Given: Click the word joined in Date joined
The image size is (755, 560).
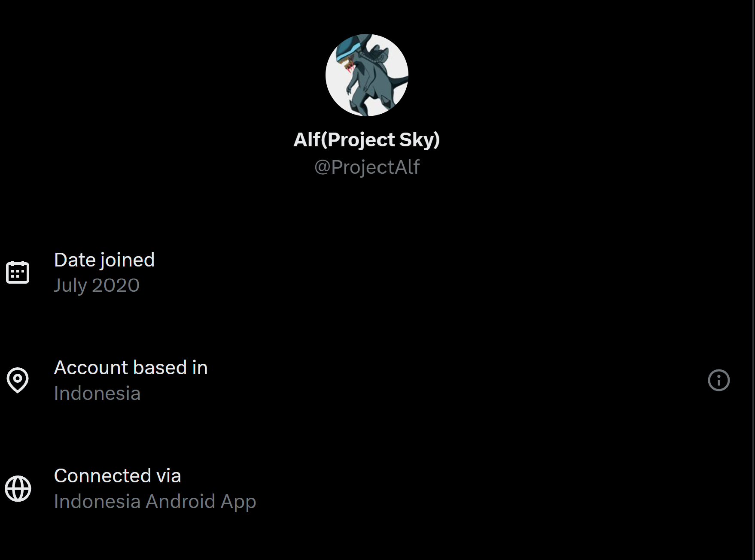Looking at the screenshot, I should [x=128, y=260].
